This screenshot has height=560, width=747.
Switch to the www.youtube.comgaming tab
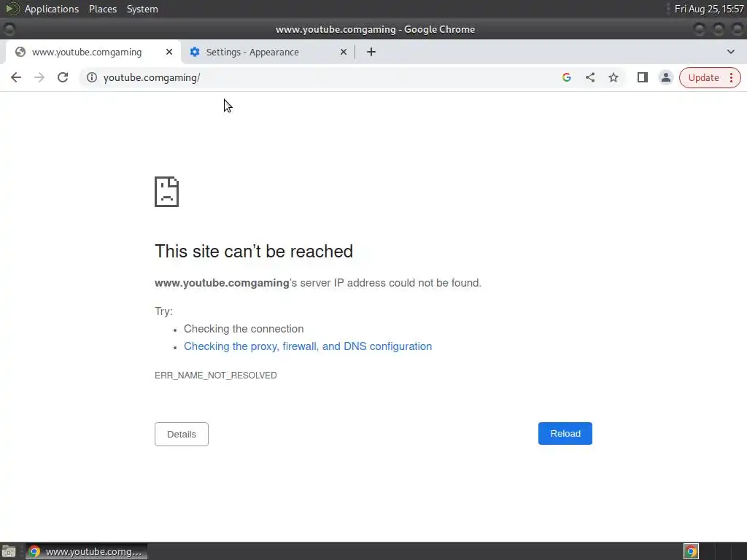(93, 52)
